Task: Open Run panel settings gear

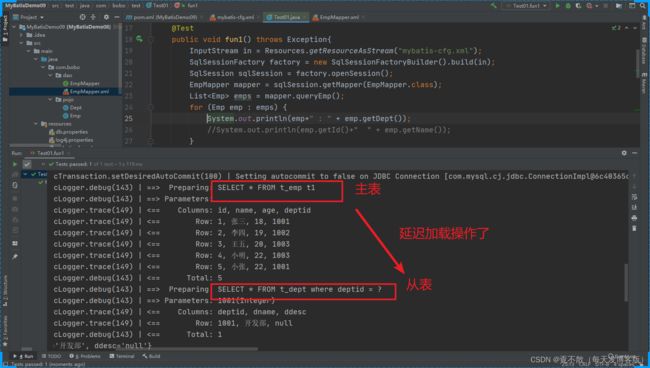Action: pos(624,153)
